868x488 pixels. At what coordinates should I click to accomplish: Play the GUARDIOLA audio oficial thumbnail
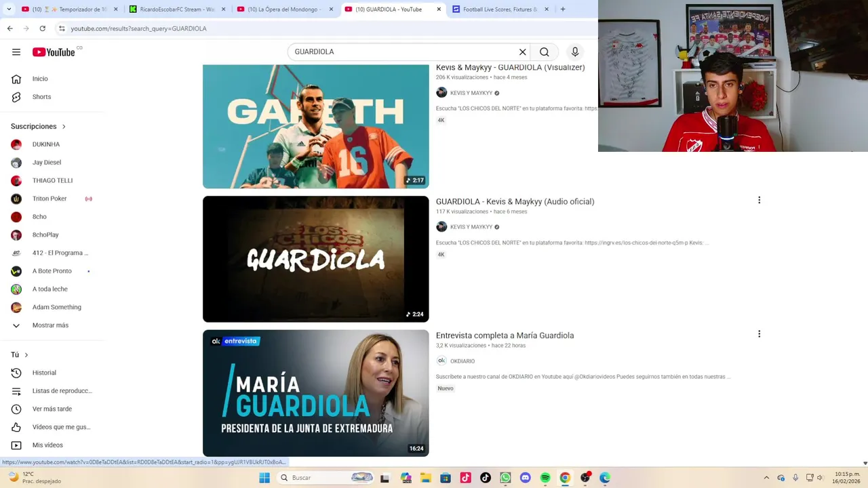[315, 259]
